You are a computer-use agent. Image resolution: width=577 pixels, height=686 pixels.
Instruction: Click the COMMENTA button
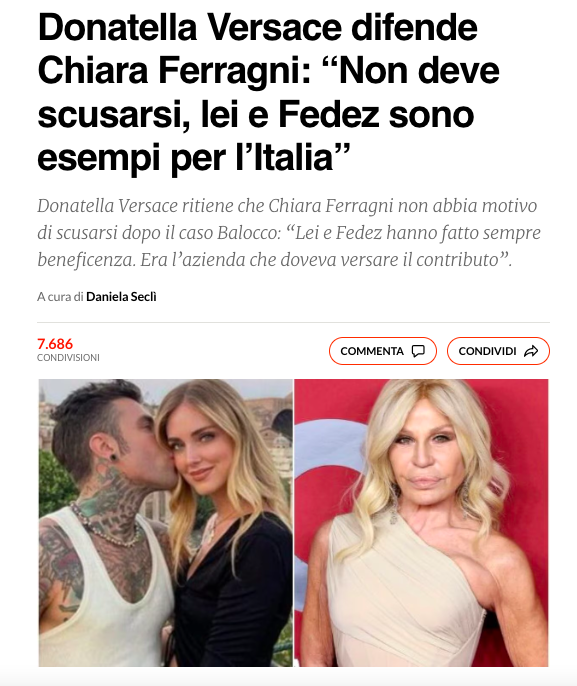382,351
